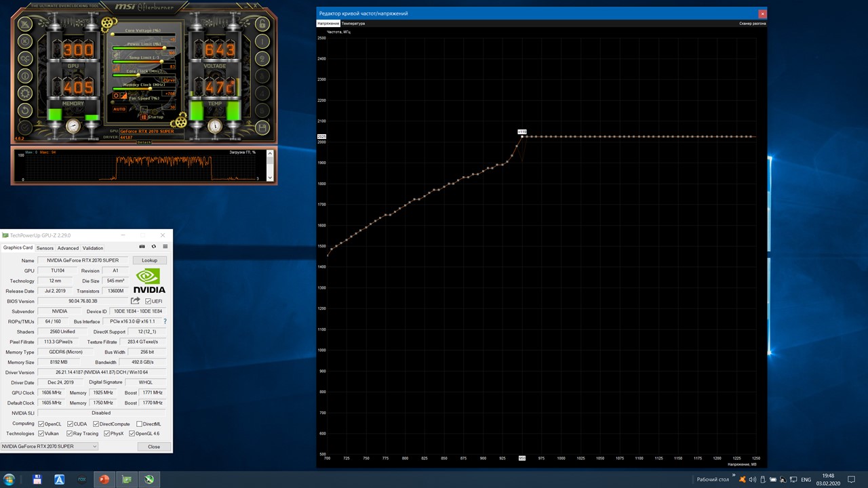
Task: Open the GPU-Z taskbar icon
Action: pos(127,479)
